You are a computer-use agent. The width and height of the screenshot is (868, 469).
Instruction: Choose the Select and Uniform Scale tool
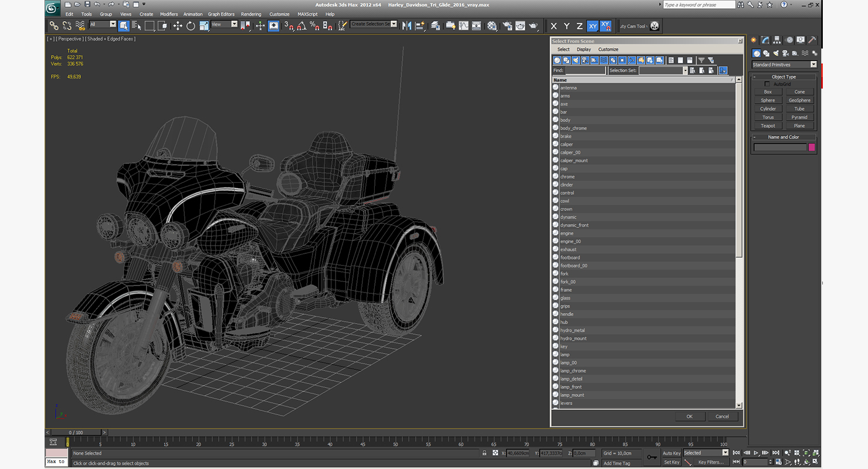(204, 26)
